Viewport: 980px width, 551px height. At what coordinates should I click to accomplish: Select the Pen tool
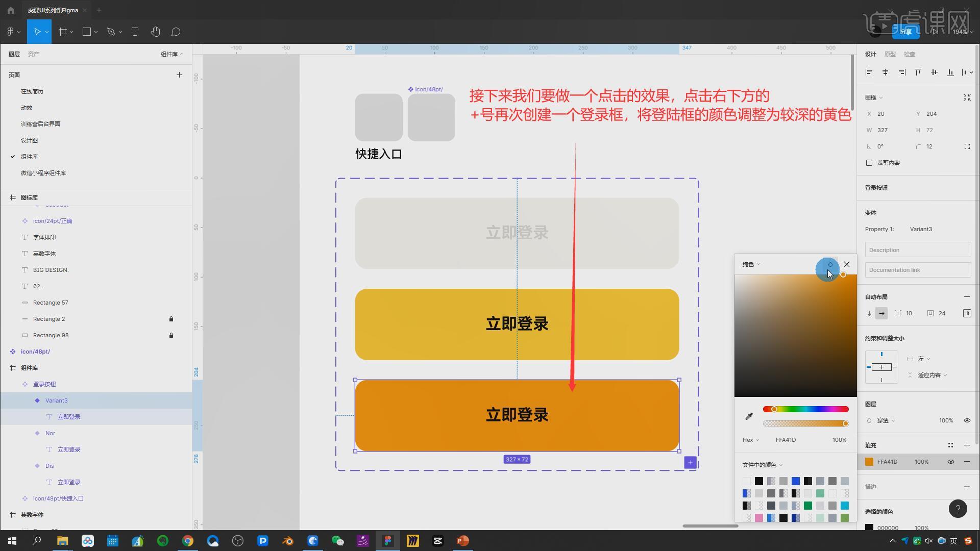111,32
